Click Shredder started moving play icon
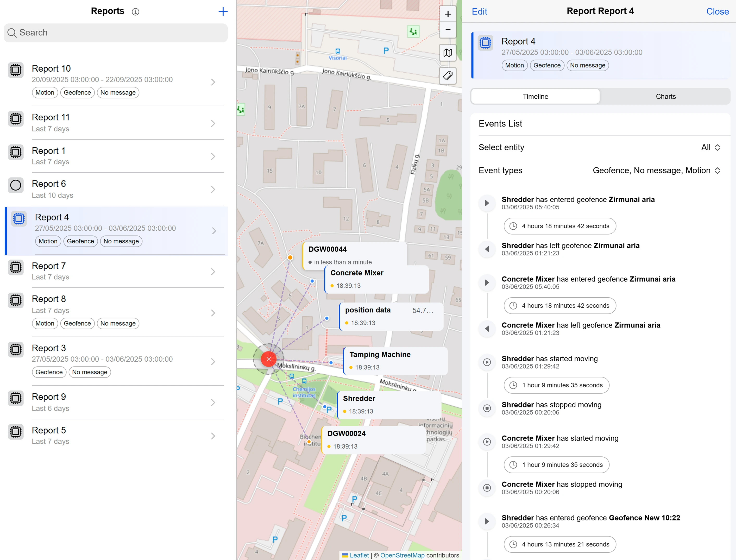736x560 pixels. pos(487,362)
